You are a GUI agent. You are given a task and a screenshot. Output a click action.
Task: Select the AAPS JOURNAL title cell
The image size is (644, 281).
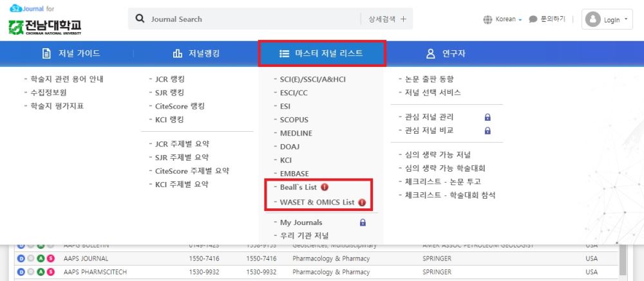point(86,259)
